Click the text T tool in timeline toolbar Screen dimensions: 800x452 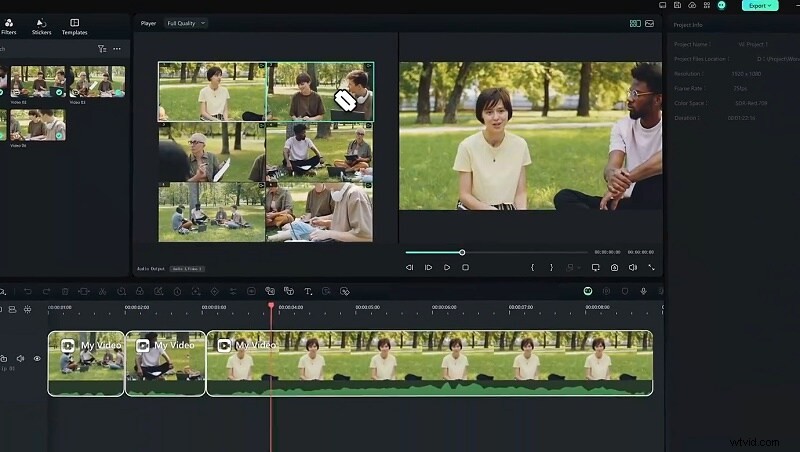tap(308, 291)
